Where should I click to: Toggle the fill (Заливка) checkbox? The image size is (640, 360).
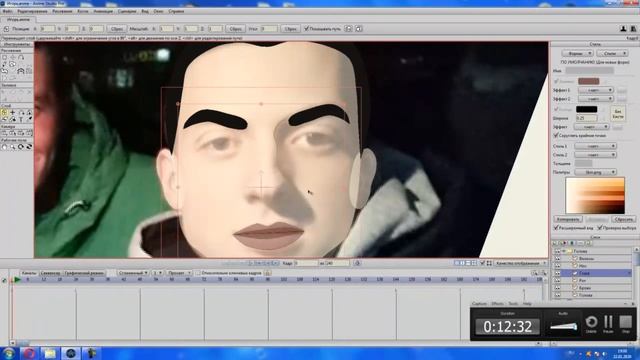tap(556, 81)
